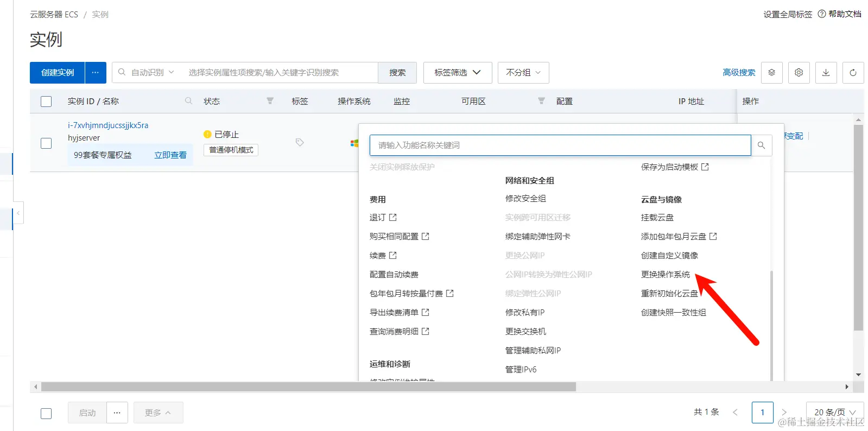Click external link icon beside 包年包月转按量付费
Screen dimensions: 868x431
[449, 293]
